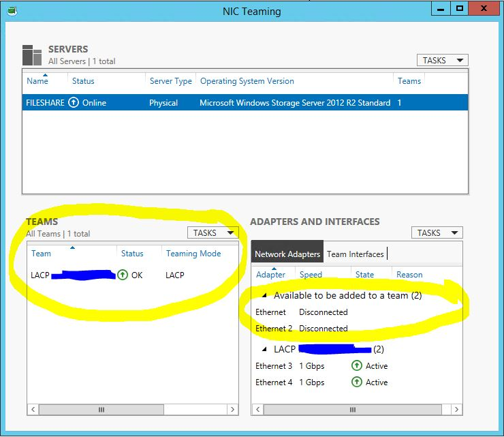Sort servers by the Name column
The height and width of the screenshot is (437, 504).
point(37,80)
